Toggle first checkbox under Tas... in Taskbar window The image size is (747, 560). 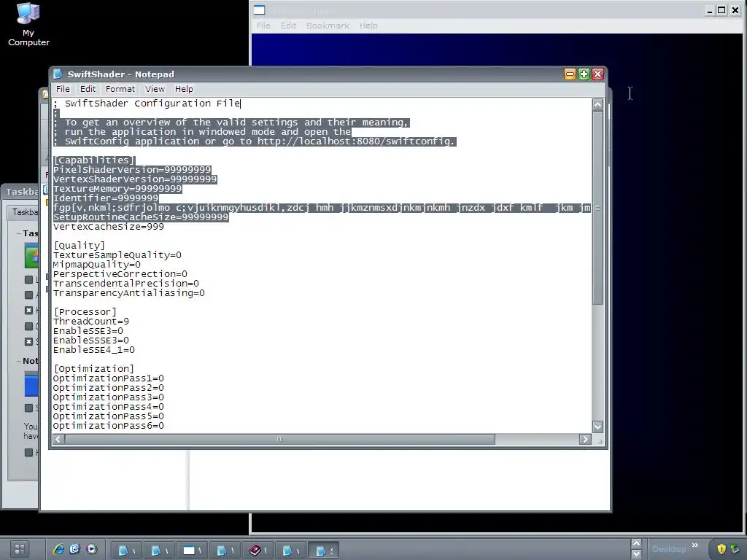pyautogui.click(x=28, y=279)
